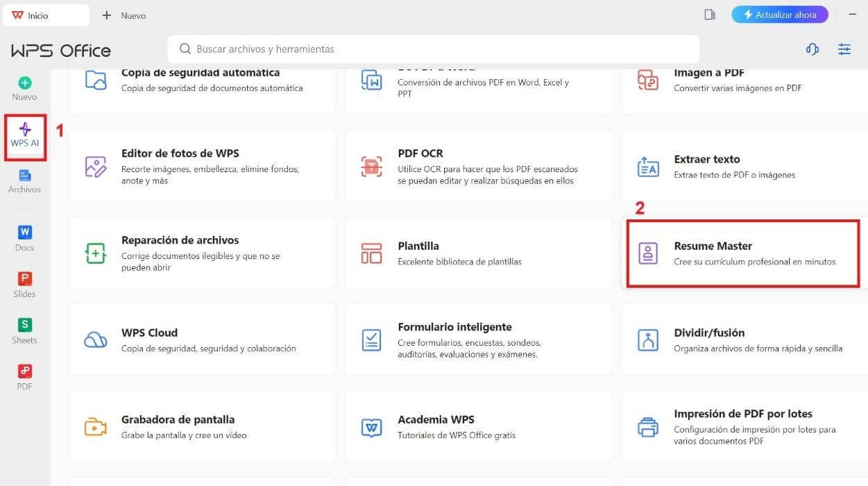The height and width of the screenshot is (486, 868).
Task: Switch to the Inicio tab
Action: (46, 15)
